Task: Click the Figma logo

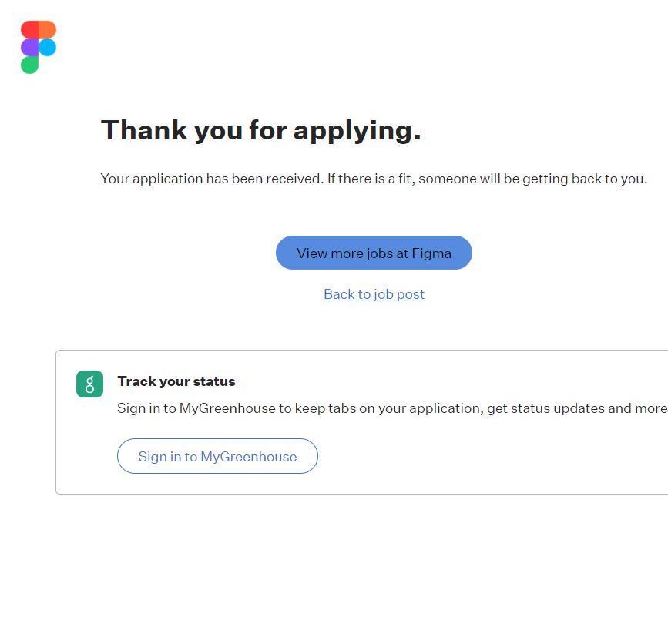Action: [x=39, y=47]
